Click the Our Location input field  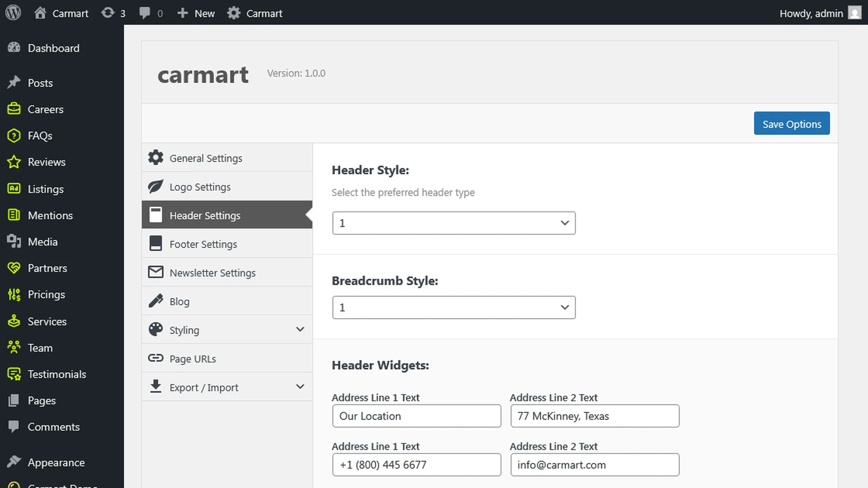coord(417,416)
